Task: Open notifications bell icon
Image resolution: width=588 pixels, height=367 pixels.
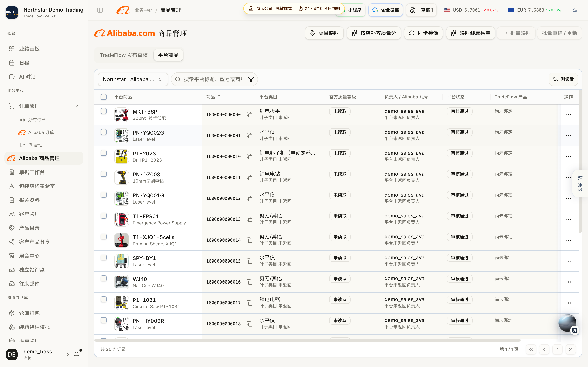Action: coord(77,354)
